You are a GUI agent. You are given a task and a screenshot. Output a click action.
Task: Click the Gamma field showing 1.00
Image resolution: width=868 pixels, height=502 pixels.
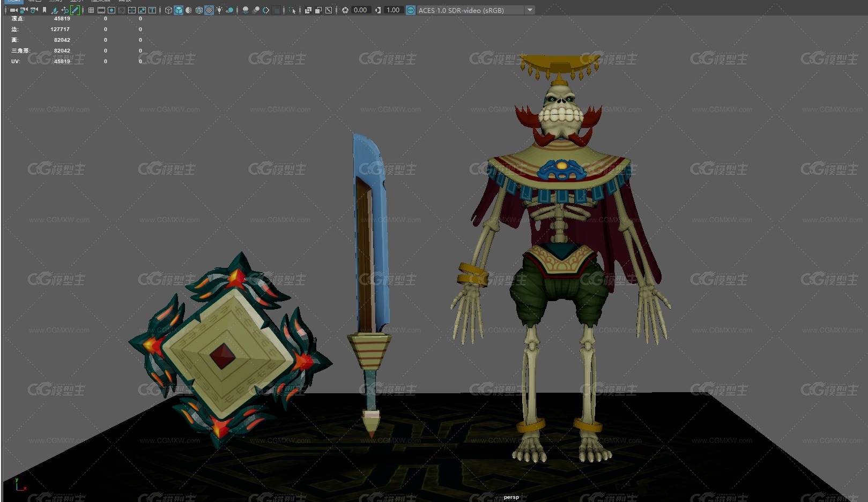click(394, 10)
